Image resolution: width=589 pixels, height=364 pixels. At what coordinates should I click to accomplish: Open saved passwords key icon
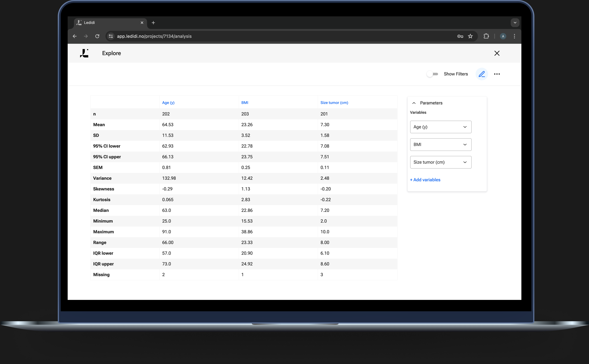point(460,36)
